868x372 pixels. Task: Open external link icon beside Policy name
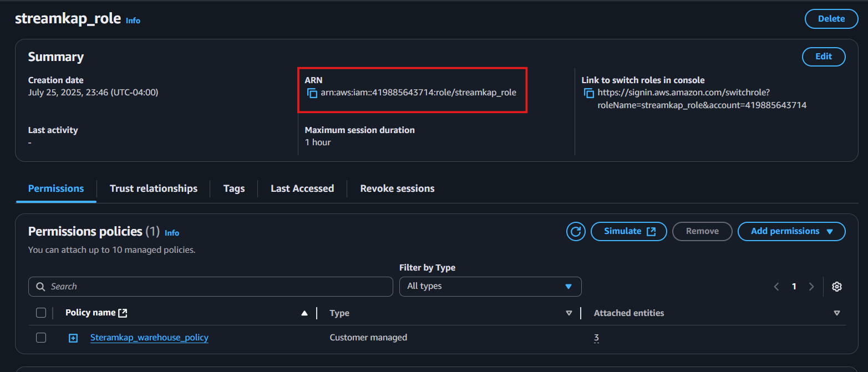[x=123, y=313]
